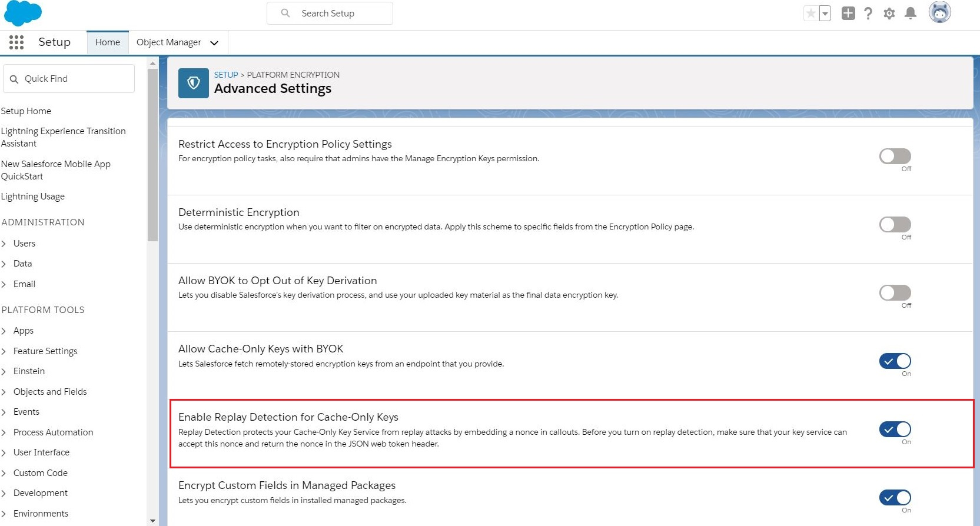Open the global actions plus icon

[x=848, y=14]
